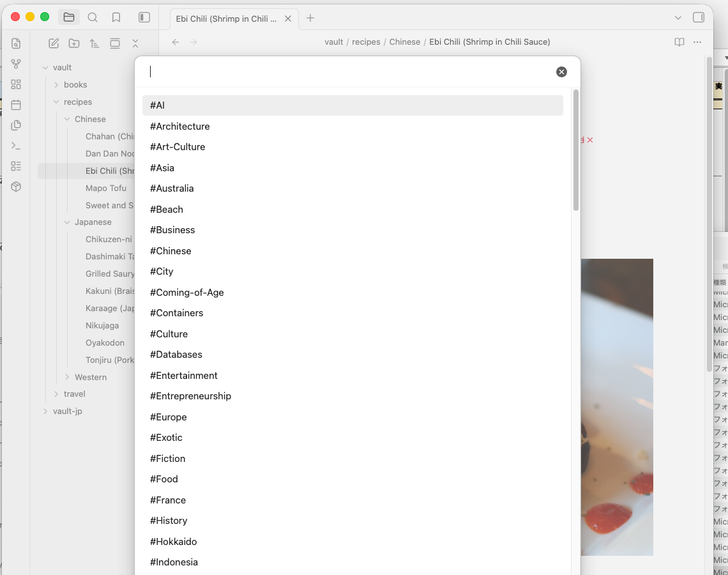The image size is (728, 575).
Task: Open daily note calendar icon
Action: (x=16, y=105)
